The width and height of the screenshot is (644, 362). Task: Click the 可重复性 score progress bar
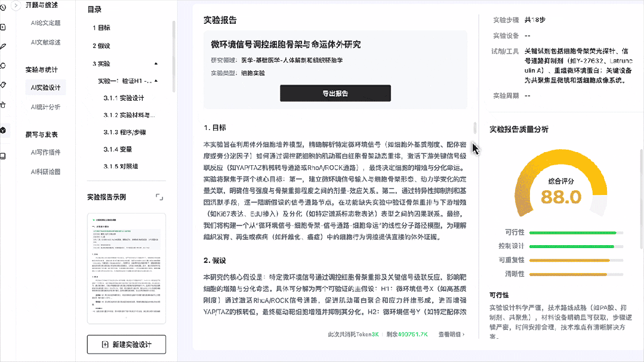pos(576,260)
